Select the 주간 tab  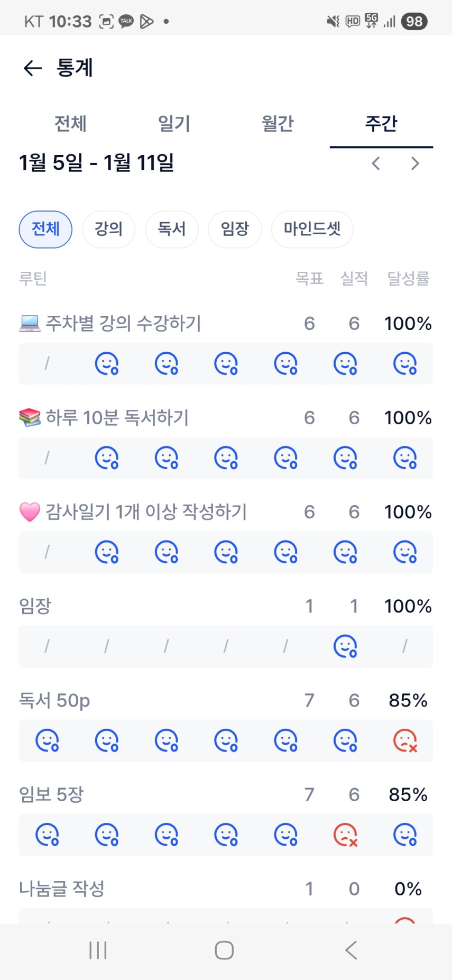pyautogui.click(x=381, y=124)
